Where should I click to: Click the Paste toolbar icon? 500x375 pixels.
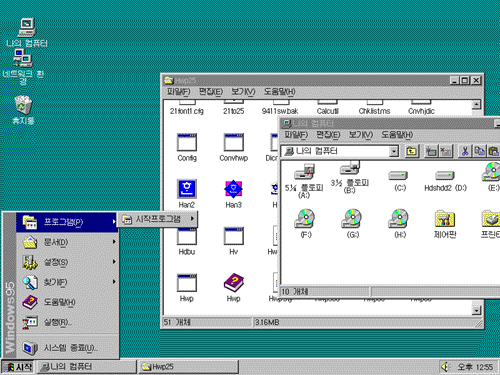[494, 151]
